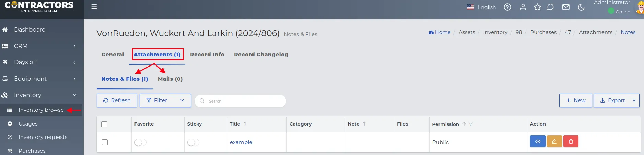Delete the example note with trash icon
Screen dimensions: 644x155
pyautogui.click(x=571, y=141)
